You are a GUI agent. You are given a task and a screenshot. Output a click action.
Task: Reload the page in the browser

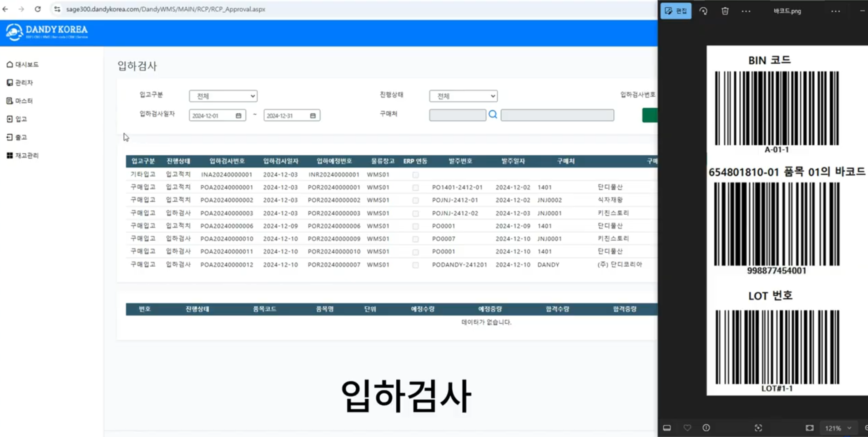click(38, 9)
